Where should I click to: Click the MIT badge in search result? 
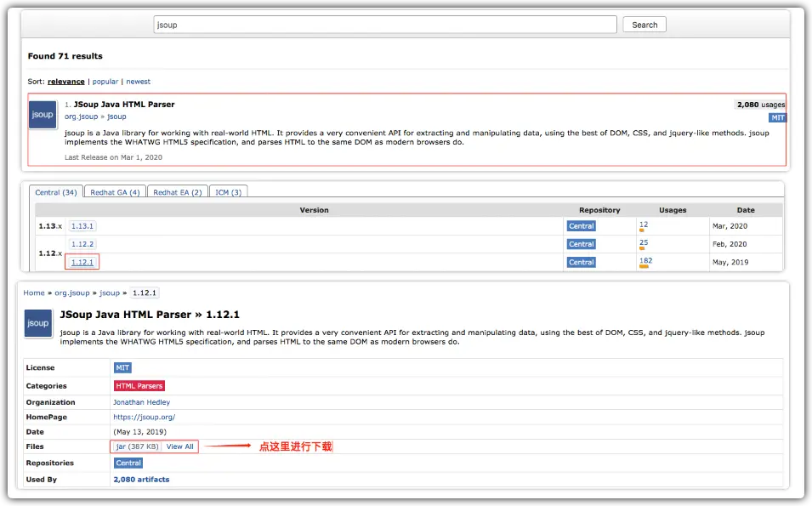pos(777,117)
